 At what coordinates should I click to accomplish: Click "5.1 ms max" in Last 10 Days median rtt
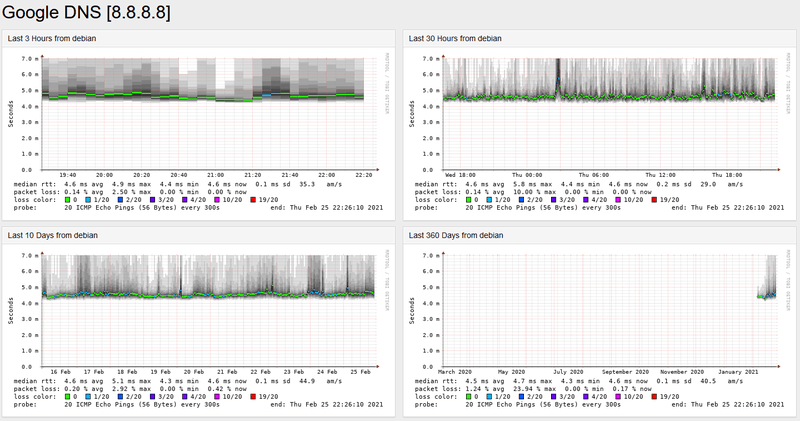132,381
